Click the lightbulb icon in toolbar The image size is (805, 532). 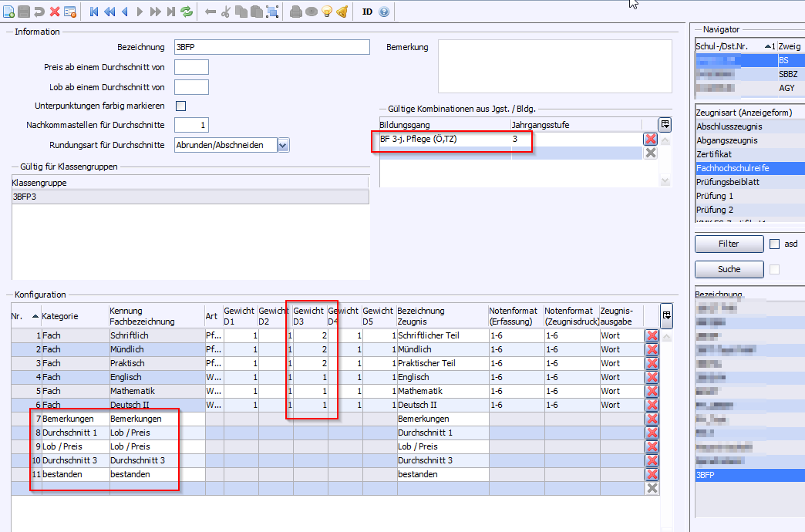pyautogui.click(x=327, y=12)
